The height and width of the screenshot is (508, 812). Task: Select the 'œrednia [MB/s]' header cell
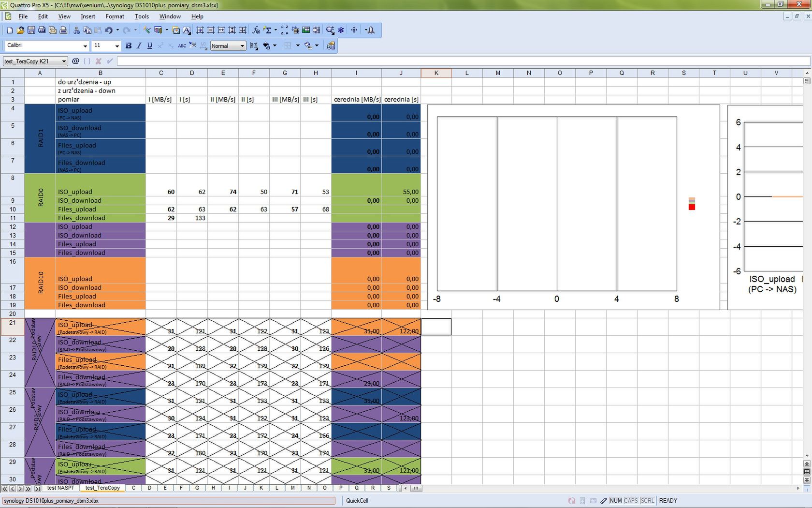pyautogui.click(x=356, y=99)
